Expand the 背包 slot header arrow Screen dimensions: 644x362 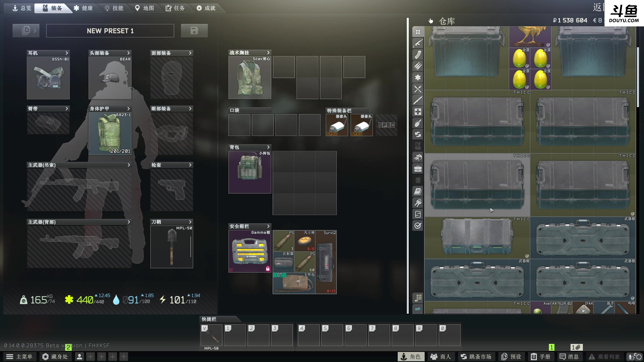point(268,147)
